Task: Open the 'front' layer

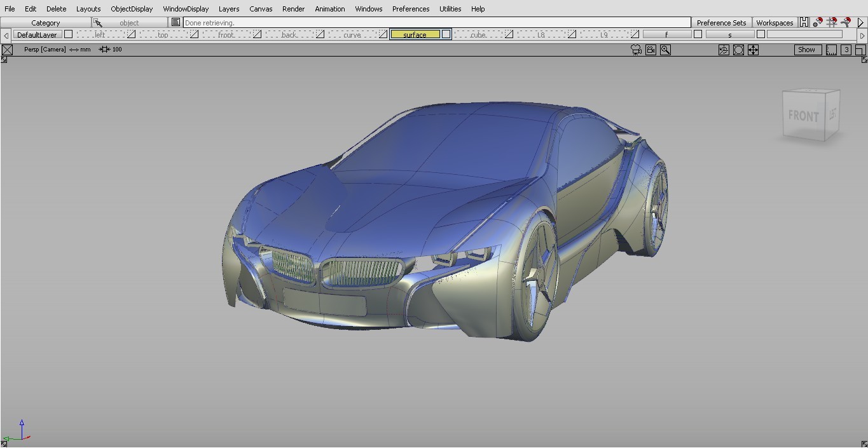Action: pyautogui.click(x=226, y=34)
